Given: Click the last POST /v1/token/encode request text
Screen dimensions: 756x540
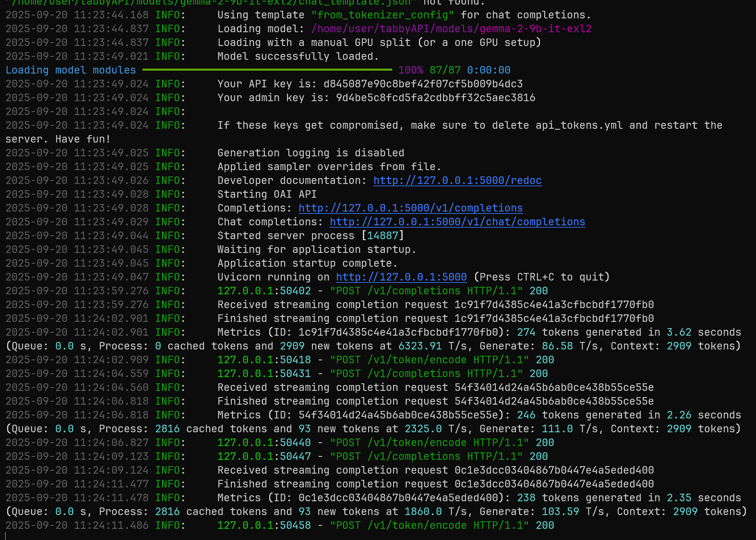Looking at the screenshot, I should (x=429, y=526).
